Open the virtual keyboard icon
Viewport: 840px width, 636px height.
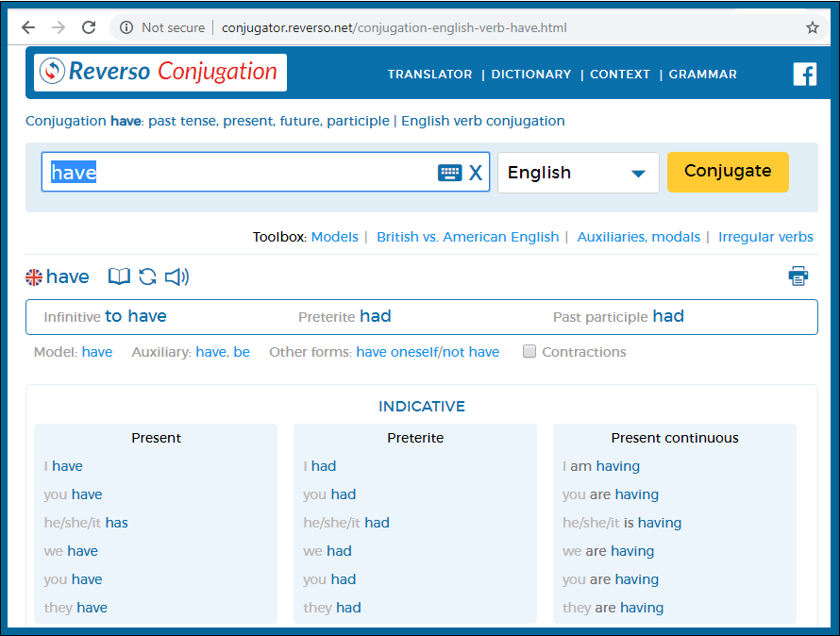click(x=449, y=173)
